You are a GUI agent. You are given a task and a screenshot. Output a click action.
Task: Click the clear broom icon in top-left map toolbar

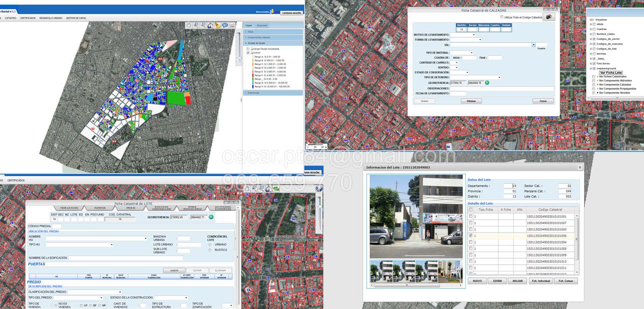click(217, 25)
